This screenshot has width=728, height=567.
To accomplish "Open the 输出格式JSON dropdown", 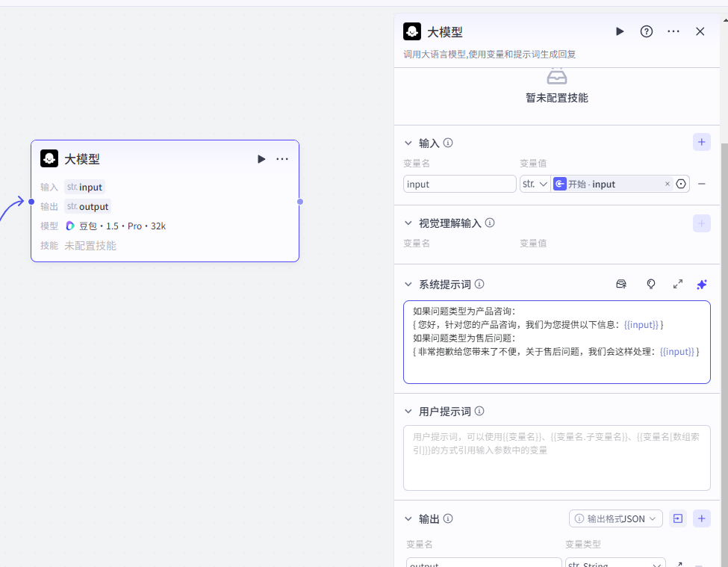I will [x=616, y=518].
